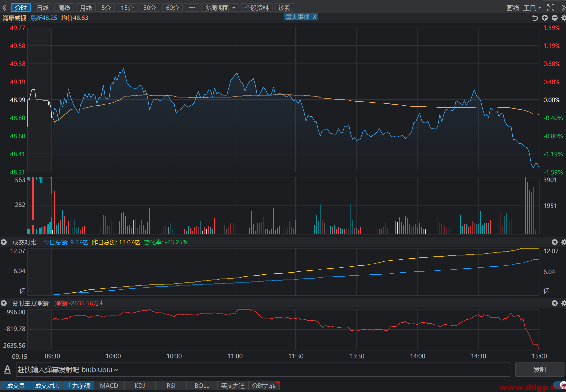Toggle the 成交量 indicator
Screen dimensions: 566x392
pos(16,386)
